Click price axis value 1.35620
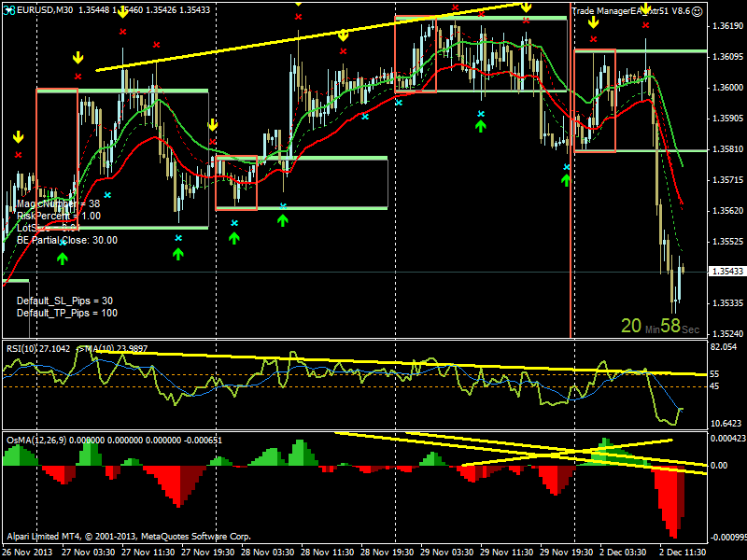The height and width of the screenshot is (560, 747). [727, 211]
